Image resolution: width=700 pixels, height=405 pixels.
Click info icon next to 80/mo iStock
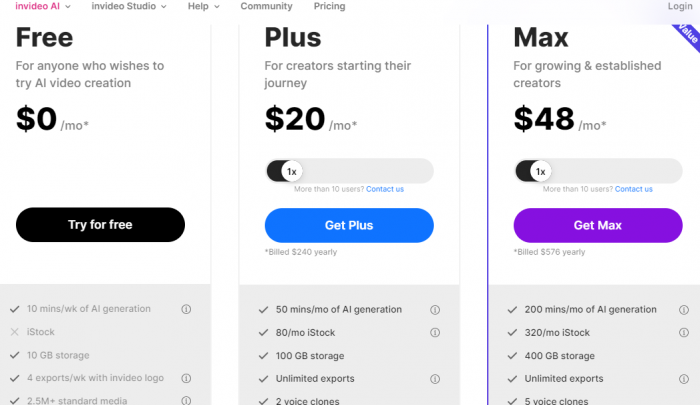pos(435,333)
